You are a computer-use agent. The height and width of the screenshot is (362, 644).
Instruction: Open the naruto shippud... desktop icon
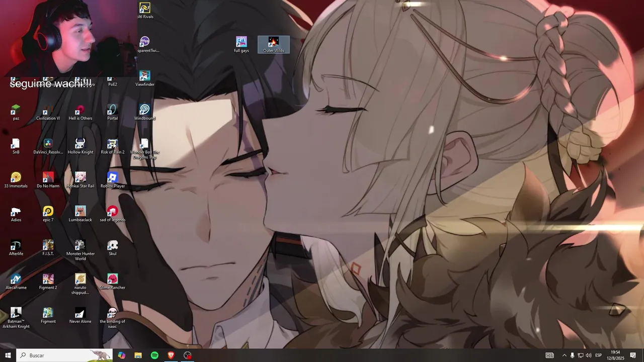click(x=80, y=285)
